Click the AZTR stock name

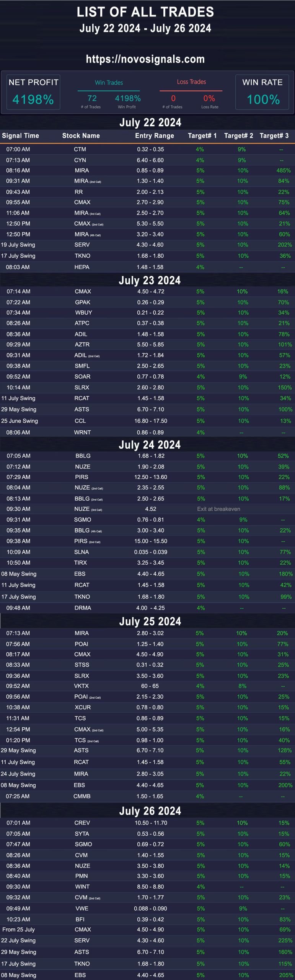(x=82, y=345)
